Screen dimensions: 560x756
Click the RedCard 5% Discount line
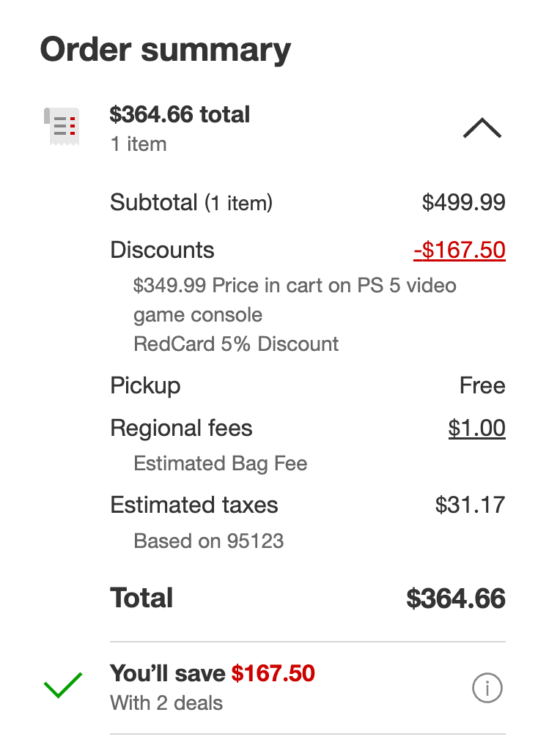click(x=236, y=344)
